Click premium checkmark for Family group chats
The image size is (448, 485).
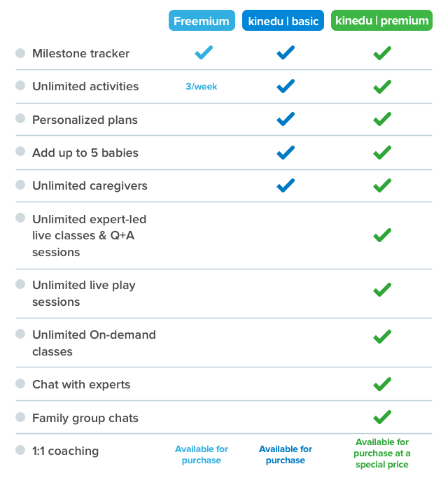[x=381, y=417]
